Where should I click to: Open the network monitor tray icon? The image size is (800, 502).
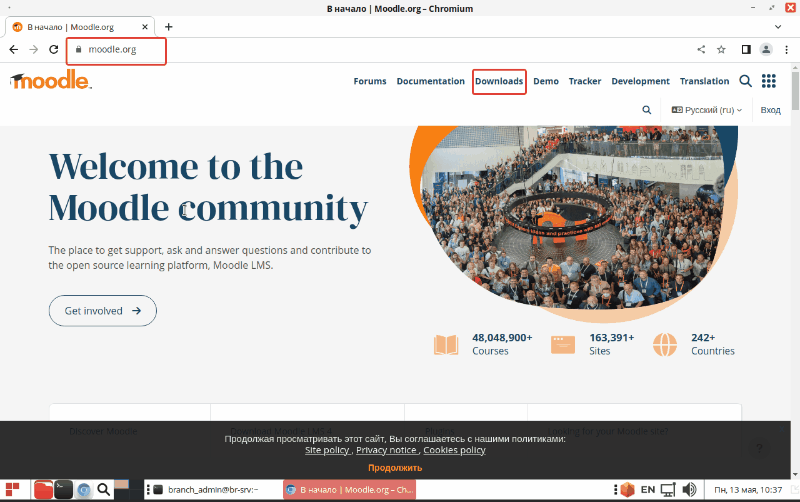[668, 490]
